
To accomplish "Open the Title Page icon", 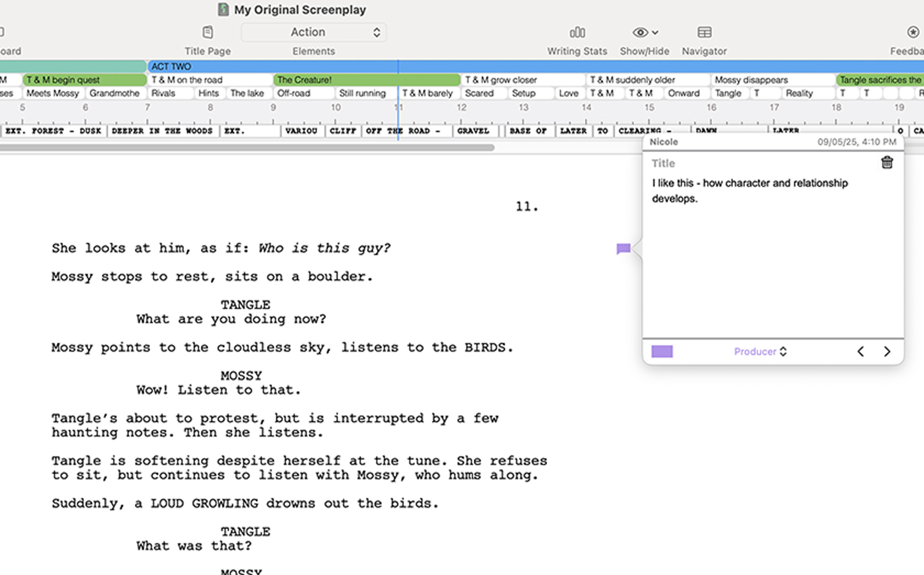I will tap(207, 32).
